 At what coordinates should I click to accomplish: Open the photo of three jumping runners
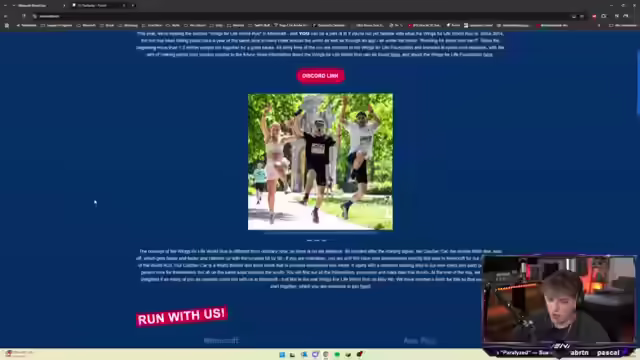[320, 162]
